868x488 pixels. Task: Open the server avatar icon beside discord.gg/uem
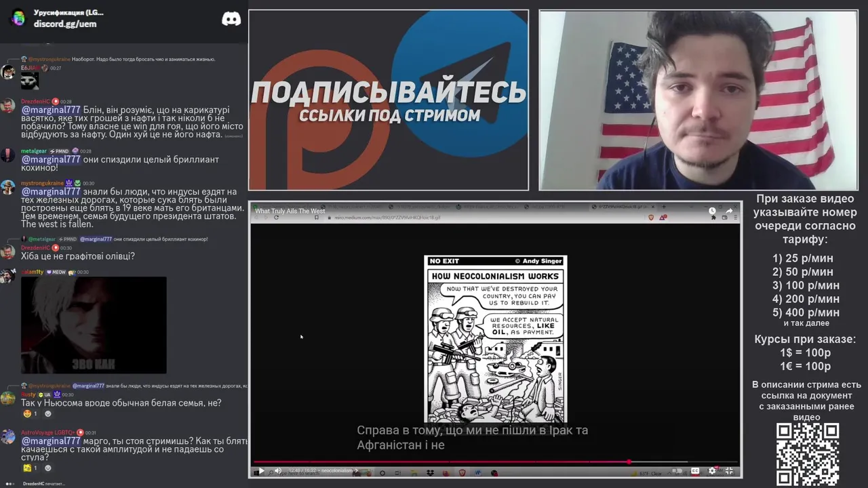[x=18, y=18]
